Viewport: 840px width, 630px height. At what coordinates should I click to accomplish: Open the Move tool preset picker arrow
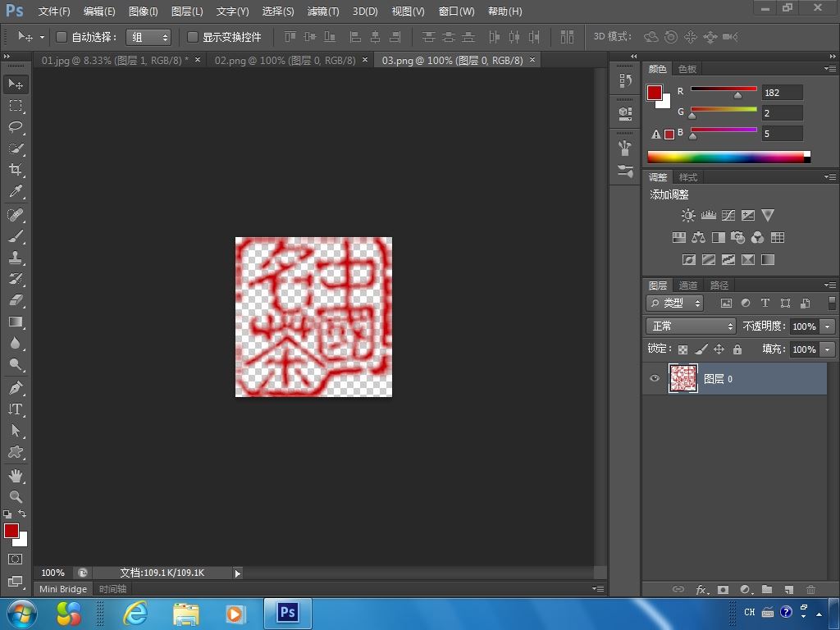(42, 38)
